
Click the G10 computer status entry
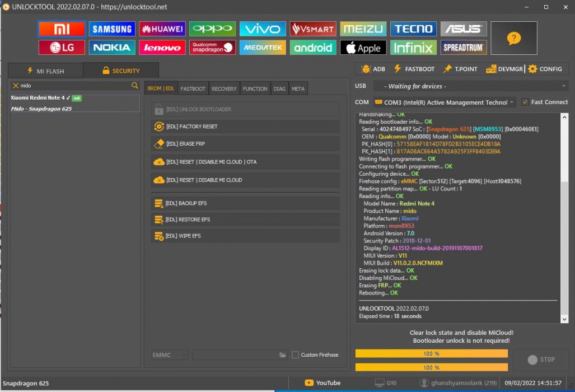(x=385, y=383)
